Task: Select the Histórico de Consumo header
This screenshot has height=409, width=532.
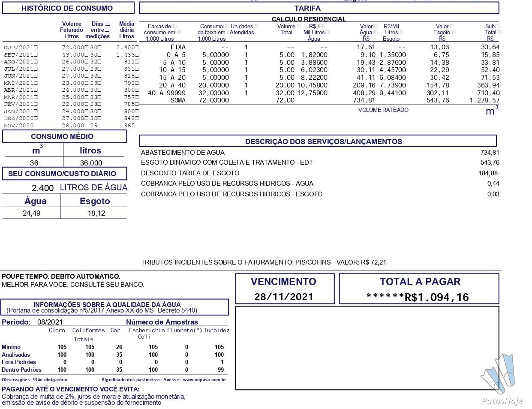Action: pyautogui.click(x=68, y=8)
